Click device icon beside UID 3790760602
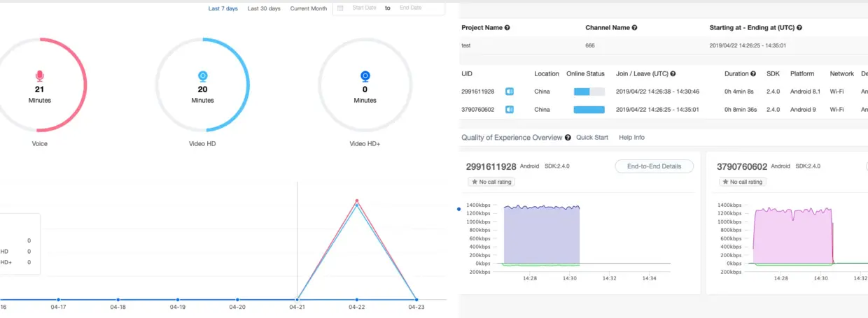The width and height of the screenshot is (868, 318). click(510, 110)
